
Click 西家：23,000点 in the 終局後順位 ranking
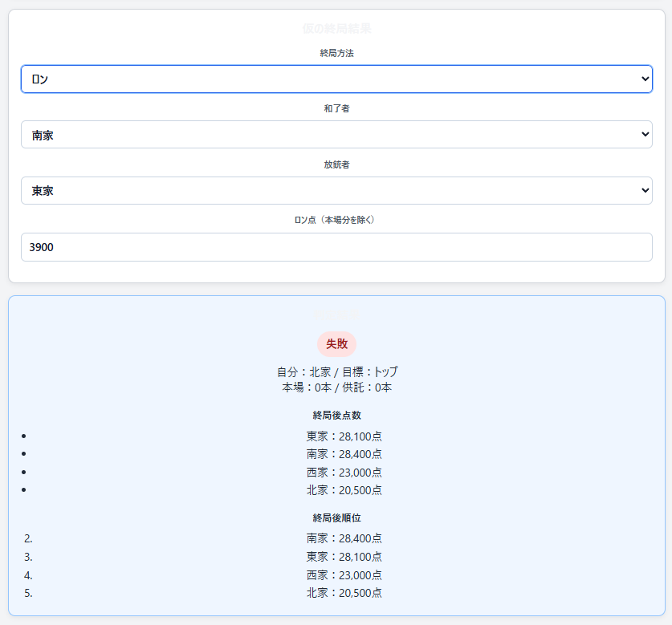tap(344, 575)
